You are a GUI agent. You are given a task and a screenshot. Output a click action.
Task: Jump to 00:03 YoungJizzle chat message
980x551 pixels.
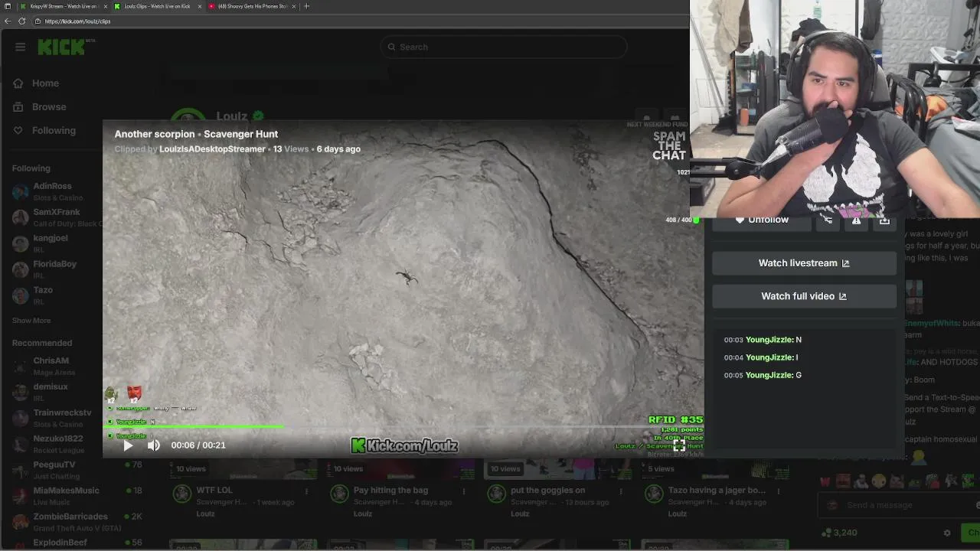pyautogui.click(x=763, y=340)
